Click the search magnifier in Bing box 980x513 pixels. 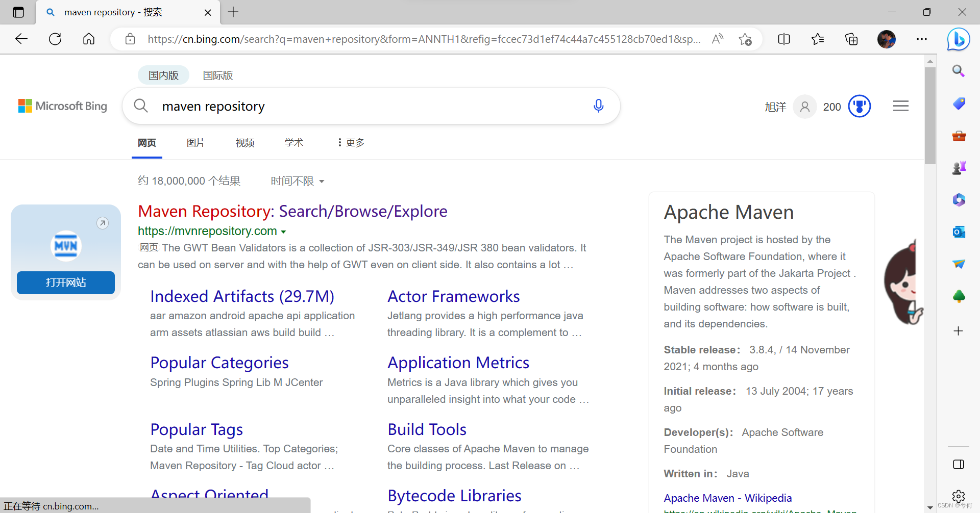point(141,106)
